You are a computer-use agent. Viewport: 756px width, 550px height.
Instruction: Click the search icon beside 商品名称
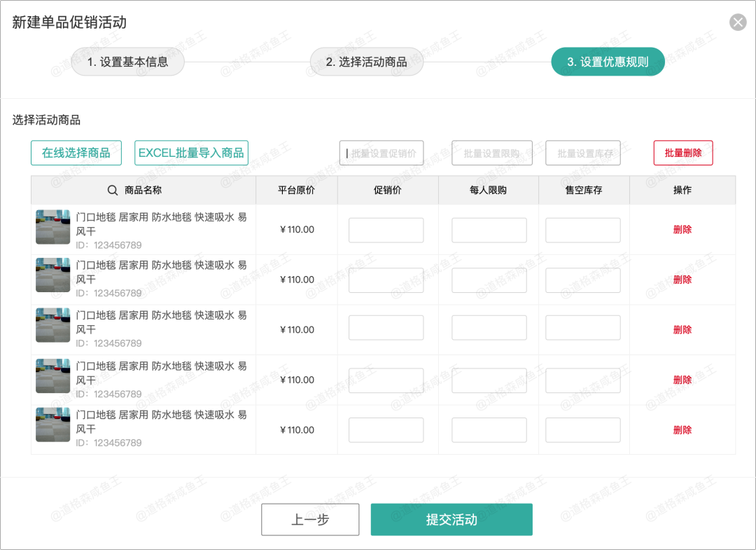point(112,190)
